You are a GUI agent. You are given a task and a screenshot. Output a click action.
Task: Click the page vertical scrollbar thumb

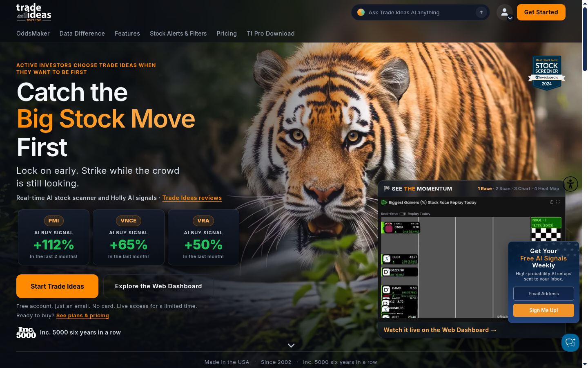click(x=585, y=39)
